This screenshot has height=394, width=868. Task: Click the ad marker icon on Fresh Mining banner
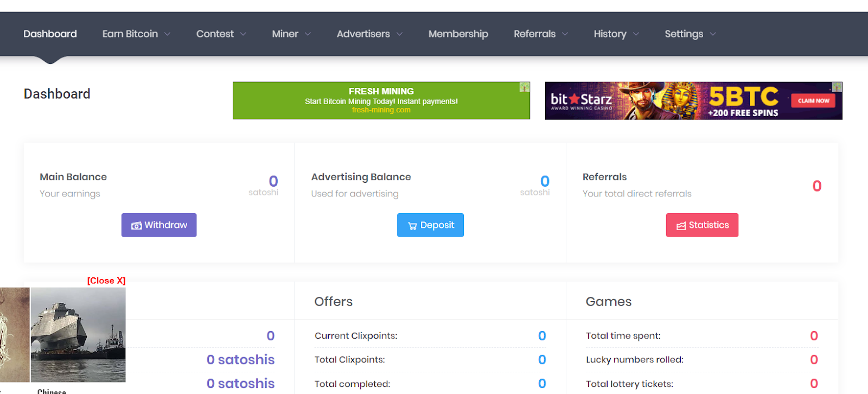pyautogui.click(x=525, y=87)
